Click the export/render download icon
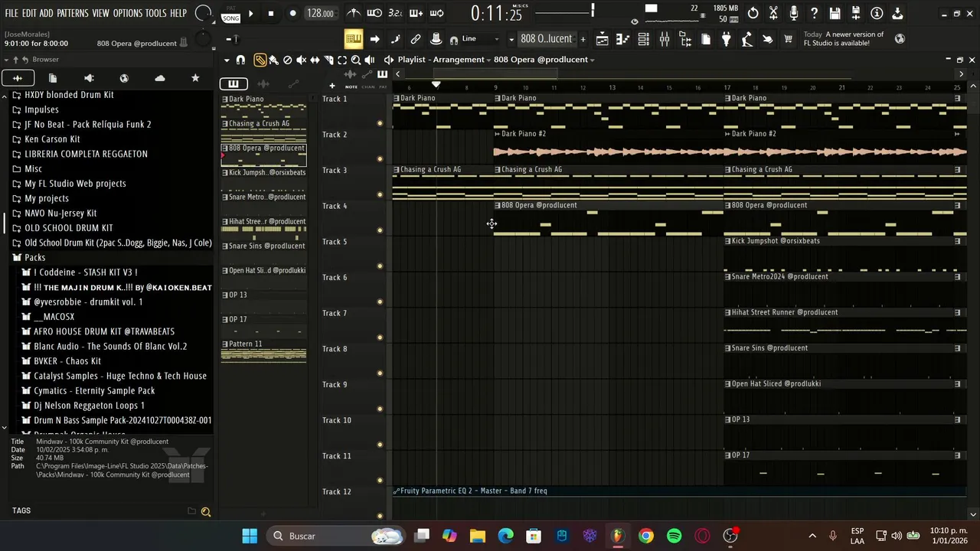This screenshot has height=551, width=980. pyautogui.click(x=897, y=13)
